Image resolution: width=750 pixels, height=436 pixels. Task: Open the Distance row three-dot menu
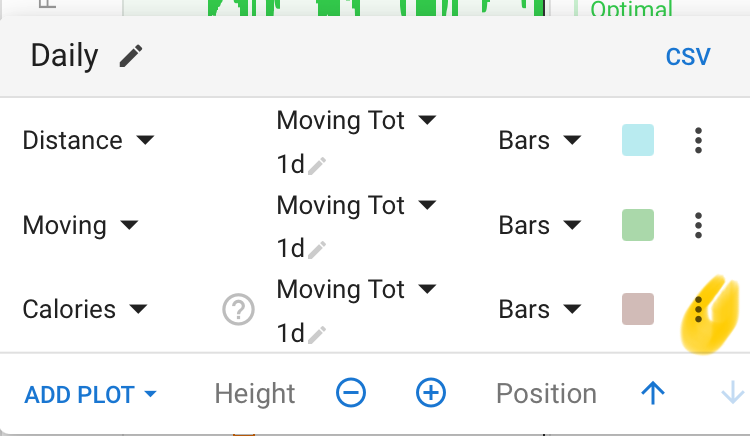click(698, 141)
